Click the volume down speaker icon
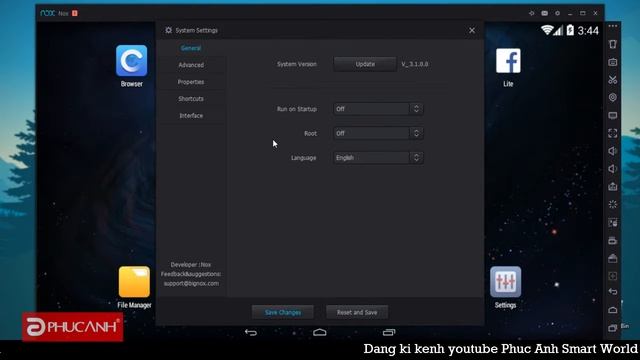Viewport: 640px width, 360px height. [x=613, y=169]
